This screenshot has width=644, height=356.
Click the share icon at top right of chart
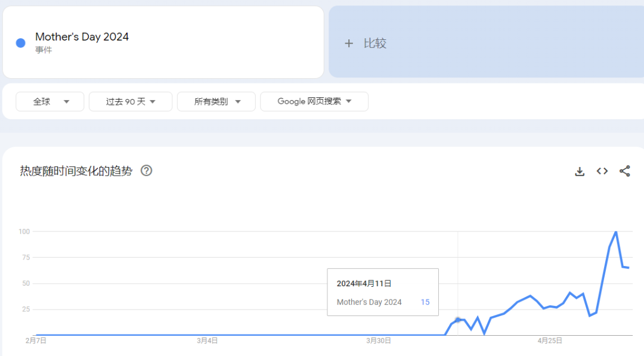tap(624, 171)
